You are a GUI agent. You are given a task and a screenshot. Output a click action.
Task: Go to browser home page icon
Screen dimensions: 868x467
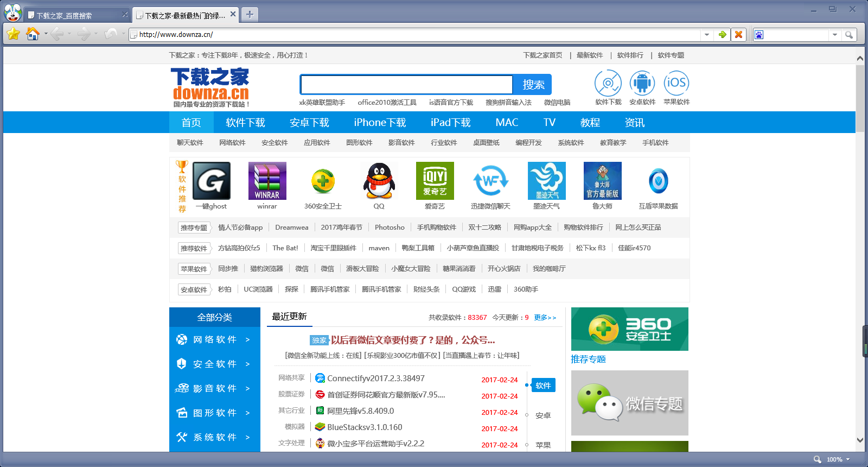click(33, 34)
